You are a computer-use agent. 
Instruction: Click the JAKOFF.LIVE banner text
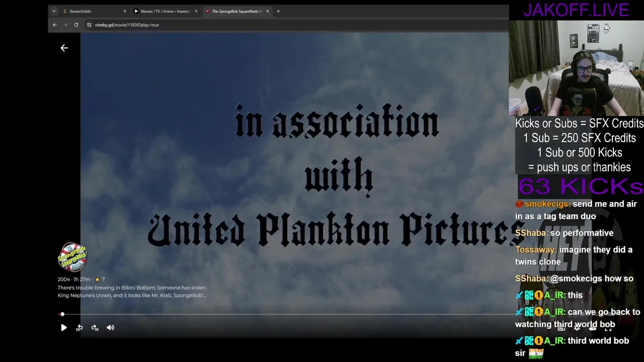click(x=576, y=10)
